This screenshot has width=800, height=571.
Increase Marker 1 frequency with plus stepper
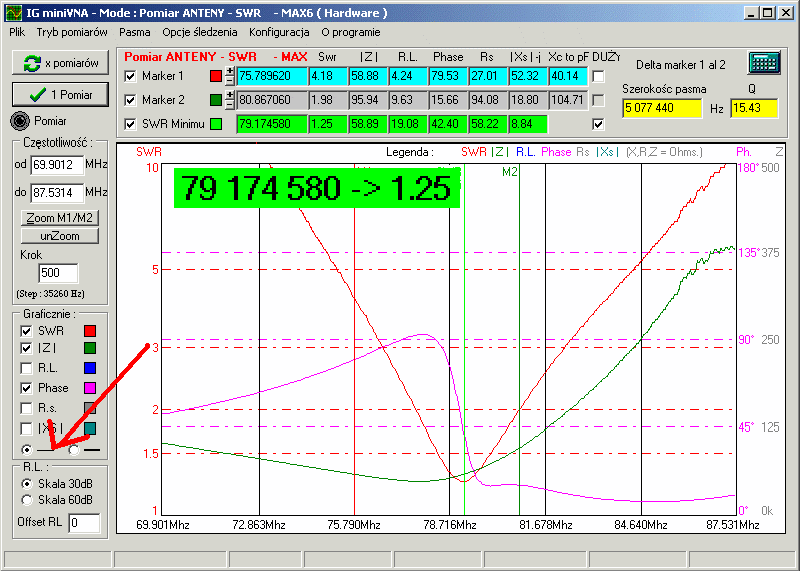[230, 71]
